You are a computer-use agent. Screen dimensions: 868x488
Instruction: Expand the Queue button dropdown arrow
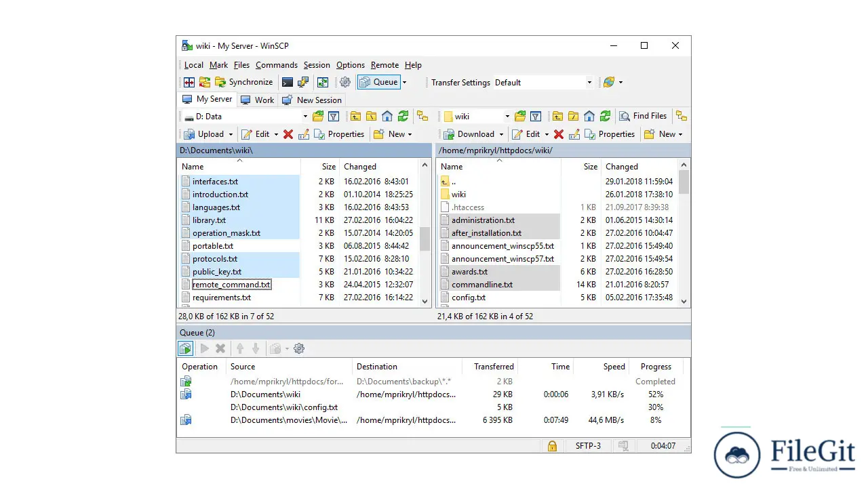[x=404, y=82]
